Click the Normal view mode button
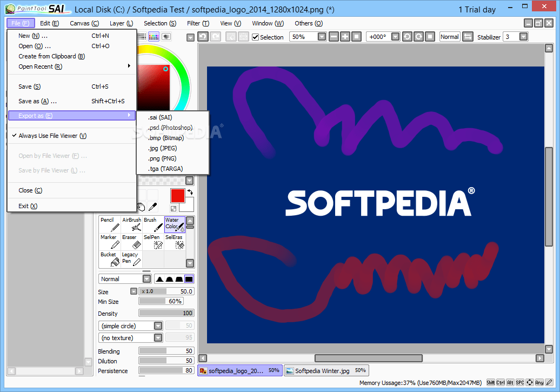Screen dimensions: 560x392 [x=449, y=36]
